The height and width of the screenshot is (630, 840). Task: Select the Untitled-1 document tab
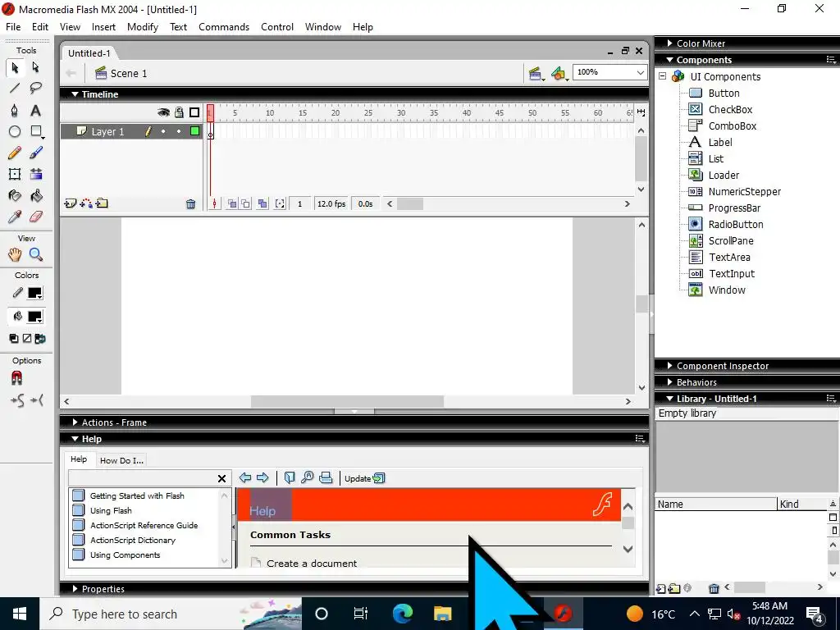[89, 53]
